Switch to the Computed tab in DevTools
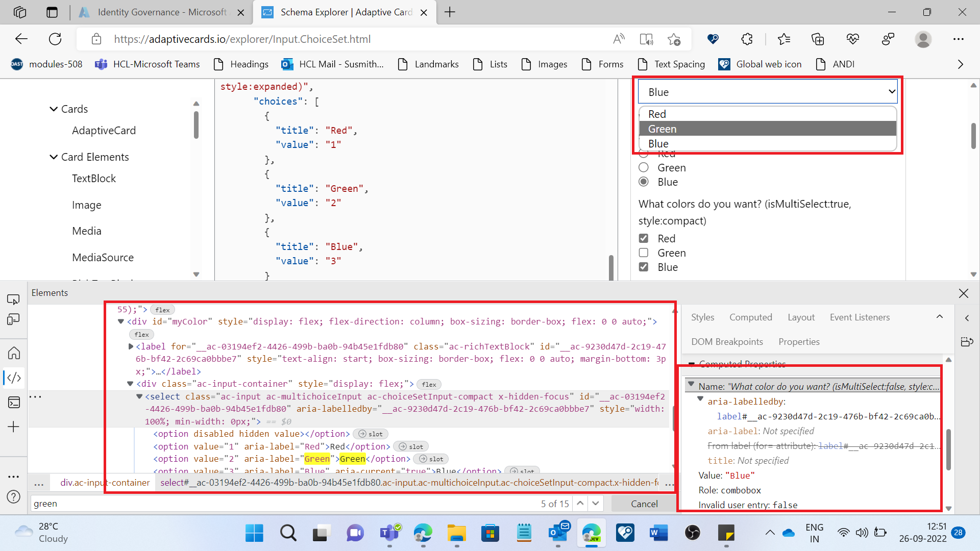The width and height of the screenshot is (980, 551). [750, 317]
